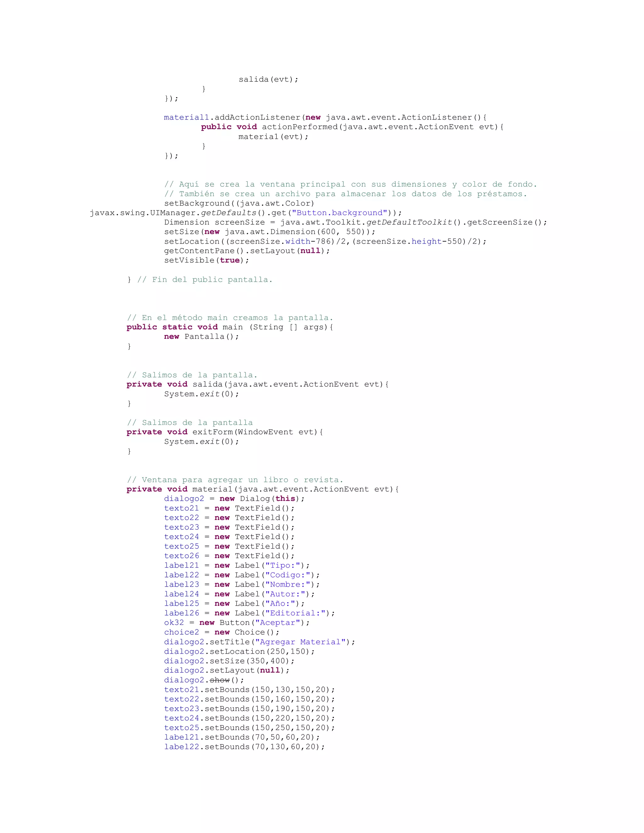Image resolution: width=644 pixels, height=833 pixels.
Task: Click the 'ok32 = new Button("Aceptar")' line
Action: pyautogui.click(x=236, y=623)
